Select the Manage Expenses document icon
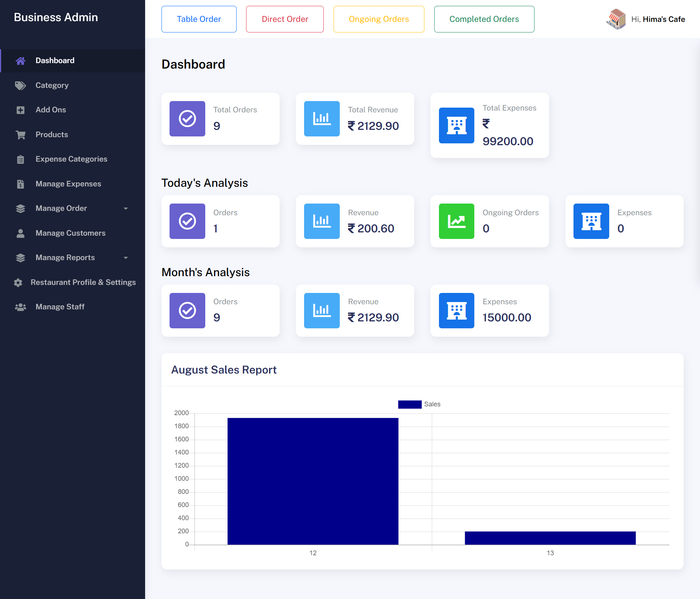Screen dimensions: 700x599 20,184
